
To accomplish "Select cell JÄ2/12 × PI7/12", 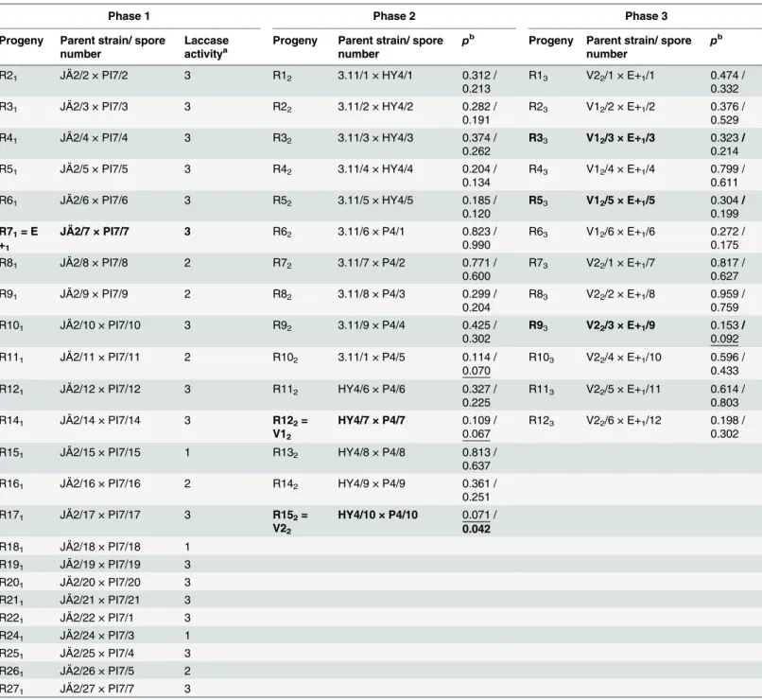I will (x=100, y=389).
